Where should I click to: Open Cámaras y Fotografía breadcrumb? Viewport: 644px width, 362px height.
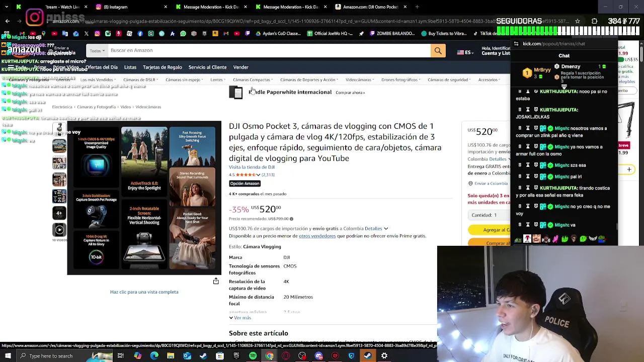tap(96, 107)
